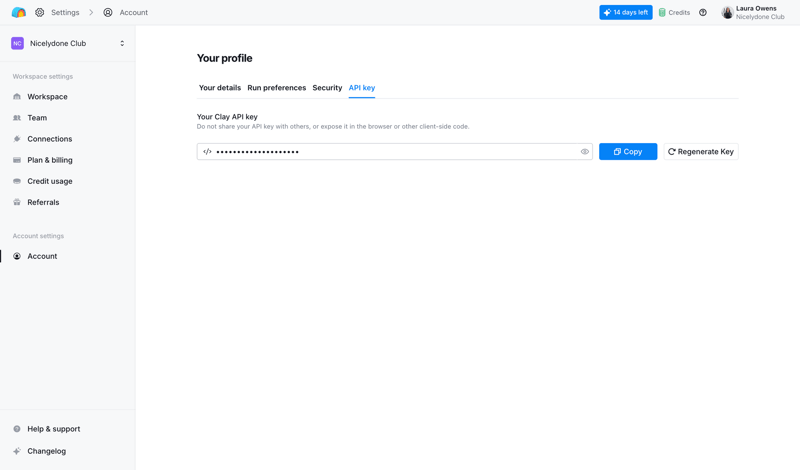Switch to Your details tab
800x470 pixels.
click(219, 88)
